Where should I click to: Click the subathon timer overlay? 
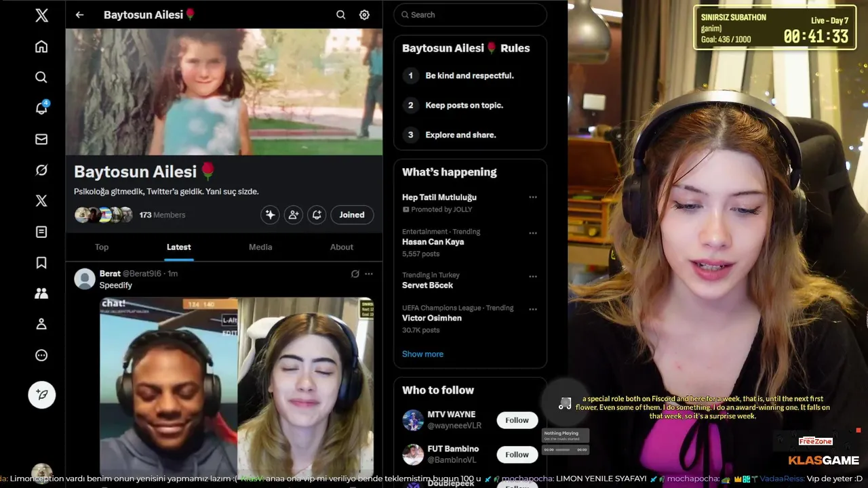click(775, 28)
